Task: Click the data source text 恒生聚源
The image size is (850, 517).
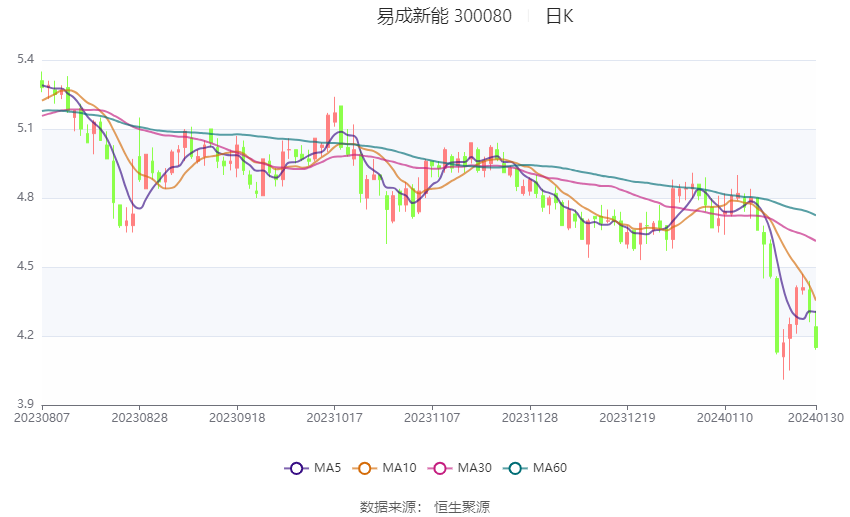Action: coord(462,507)
